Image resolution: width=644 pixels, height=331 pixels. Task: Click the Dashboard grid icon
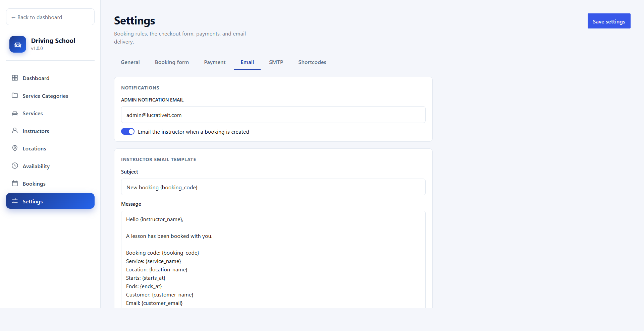pyautogui.click(x=15, y=78)
